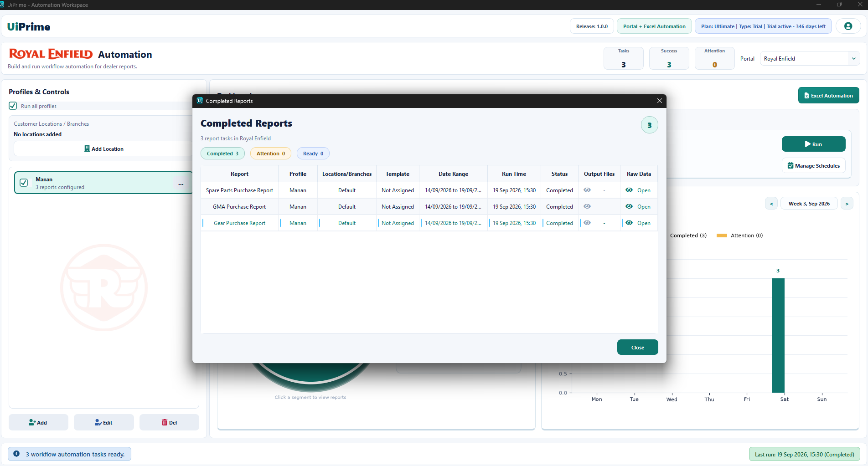The height and width of the screenshot is (466, 868).
Task: Preview output files for Gear Purchase Report
Action: pyautogui.click(x=587, y=223)
